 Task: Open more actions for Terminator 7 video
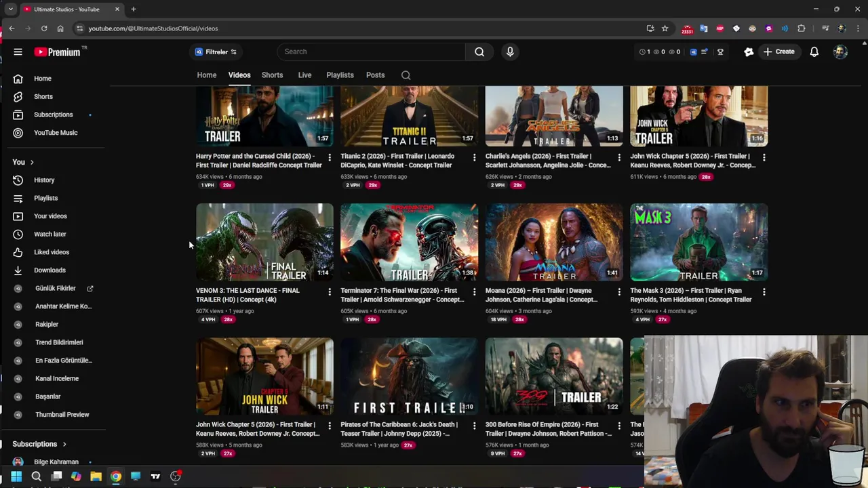coord(474,291)
